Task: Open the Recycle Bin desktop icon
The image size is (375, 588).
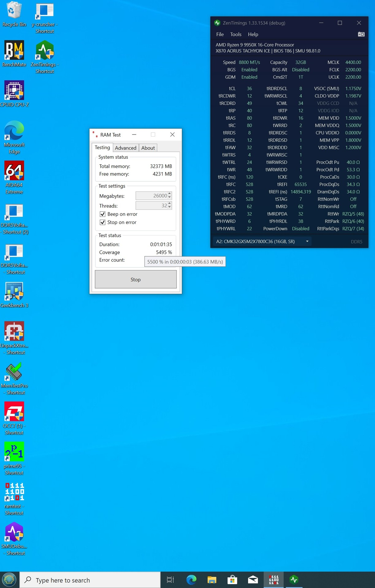Action: (14, 14)
